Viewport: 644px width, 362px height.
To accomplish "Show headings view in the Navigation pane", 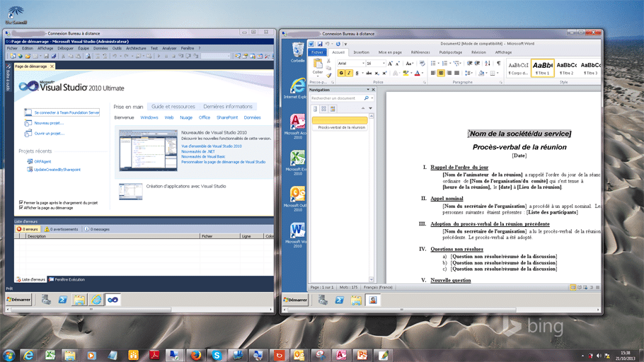I will tap(315, 109).
